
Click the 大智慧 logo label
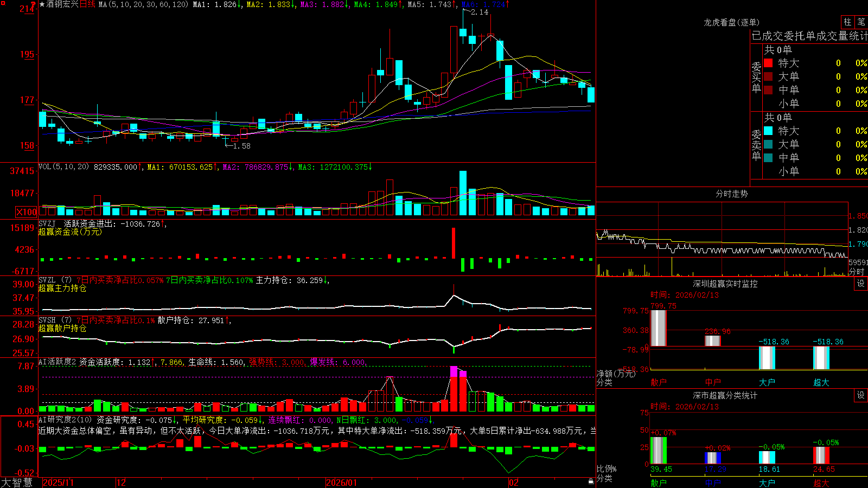pyautogui.click(x=17, y=483)
